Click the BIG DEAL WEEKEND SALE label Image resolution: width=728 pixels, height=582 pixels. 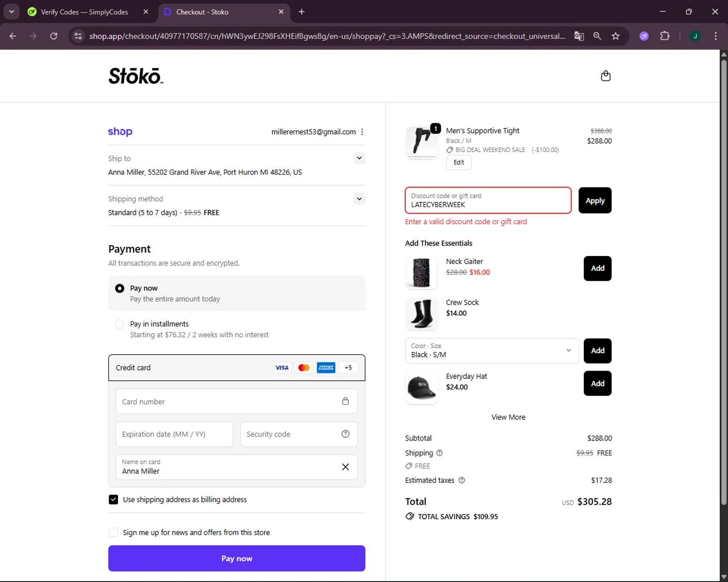(x=490, y=150)
